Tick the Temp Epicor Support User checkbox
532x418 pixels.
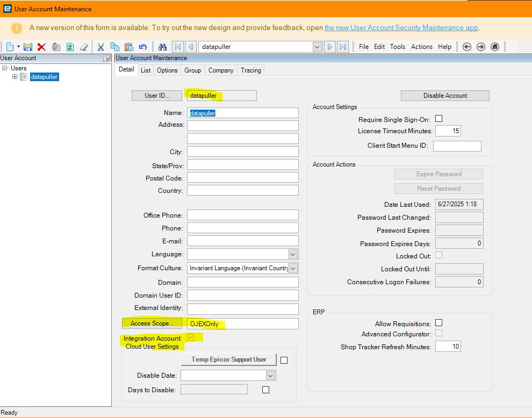pos(284,361)
